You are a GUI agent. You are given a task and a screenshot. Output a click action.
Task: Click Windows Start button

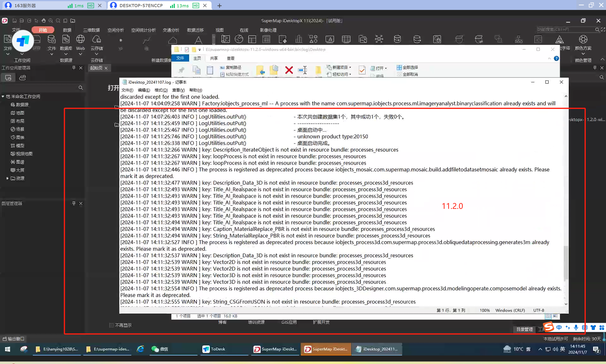[8, 349]
